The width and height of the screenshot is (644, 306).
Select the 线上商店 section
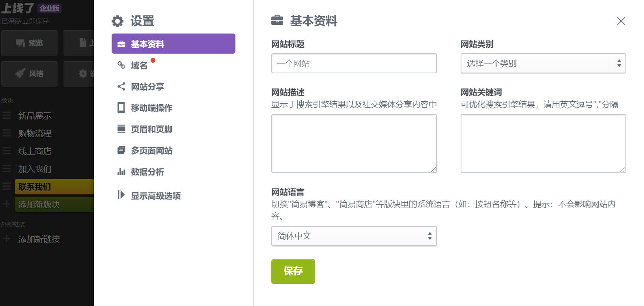tap(35, 151)
